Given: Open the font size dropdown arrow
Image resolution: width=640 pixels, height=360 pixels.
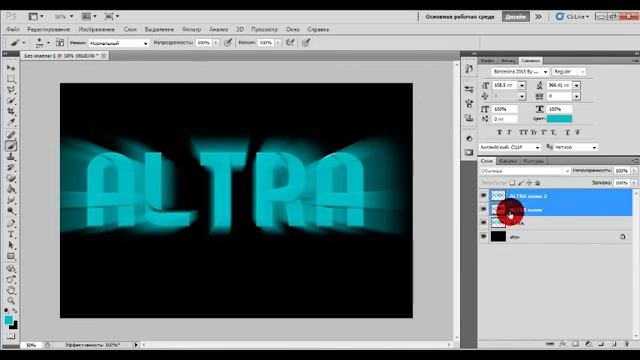Looking at the screenshot, I should click(522, 85).
